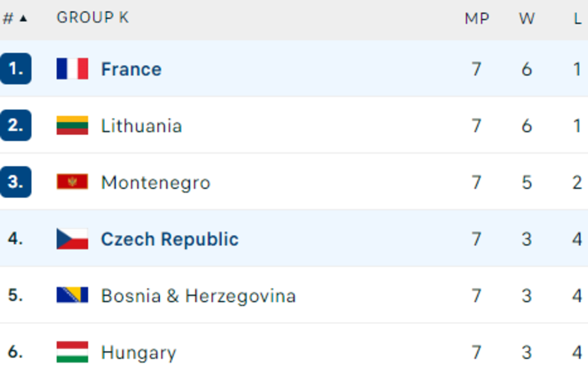Screen dimensions: 588x379
Task: Select the rank 2 position badge
Action: 16,125
